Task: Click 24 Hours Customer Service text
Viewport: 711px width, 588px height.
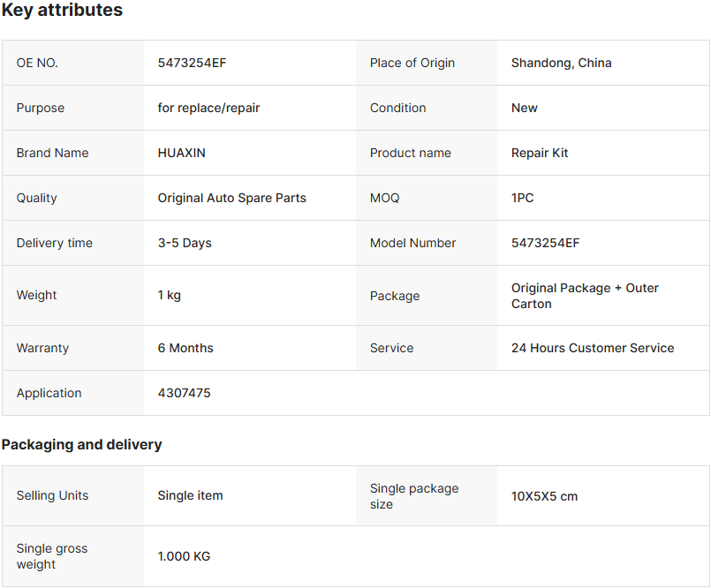Action: [593, 348]
